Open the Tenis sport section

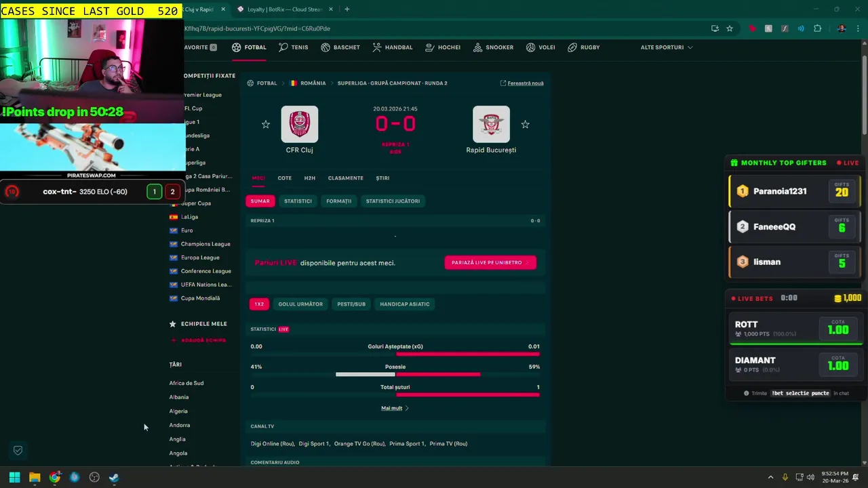pyautogui.click(x=293, y=47)
